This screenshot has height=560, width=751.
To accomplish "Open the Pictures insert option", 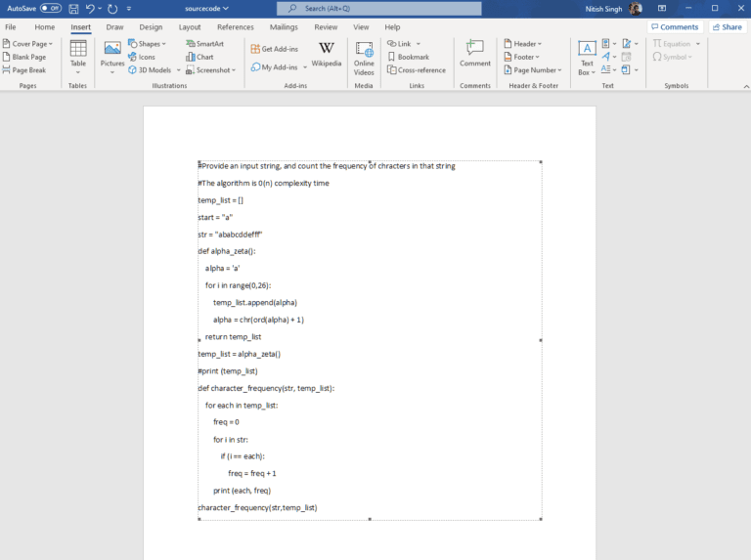I will (x=112, y=57).
